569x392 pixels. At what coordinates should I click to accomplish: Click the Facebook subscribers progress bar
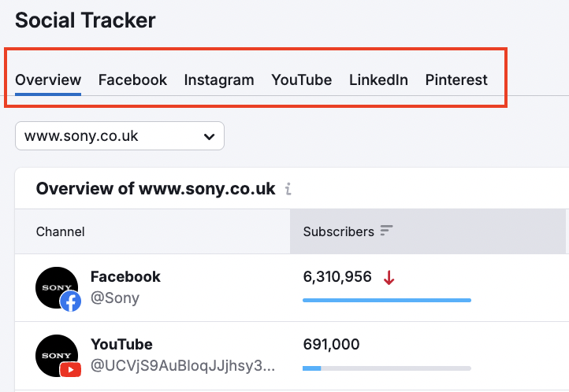pyautogui.click(x=386, y=300)
